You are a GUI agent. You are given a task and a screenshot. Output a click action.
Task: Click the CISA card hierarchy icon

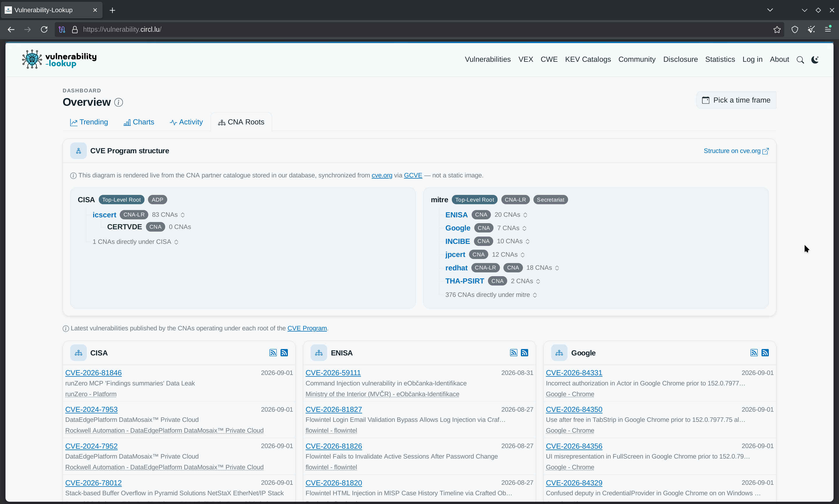(x=78, y=353)
